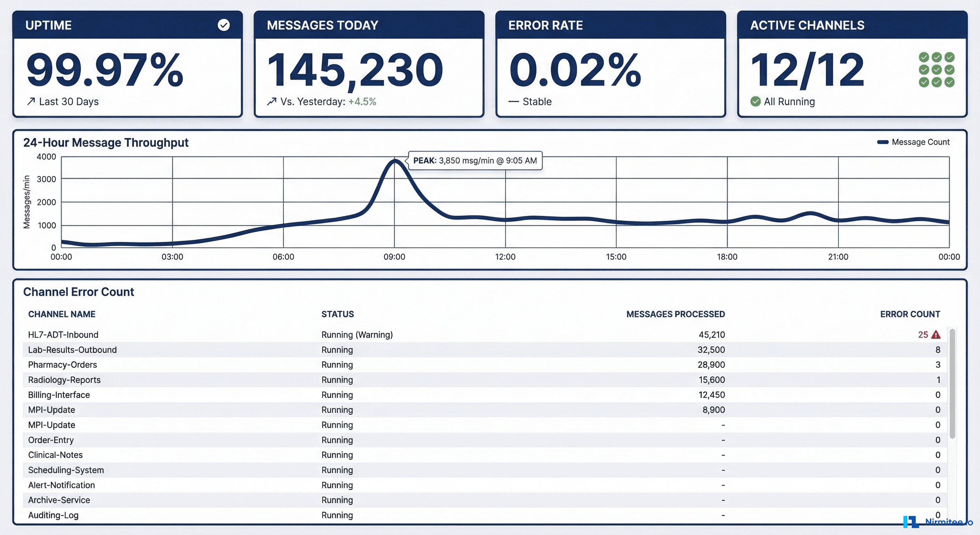This screenshot has width=980, height=535.
Task: Click the warning triangle beside HL7-ADT-Inbound error count
Action: (x=936, y=335)
